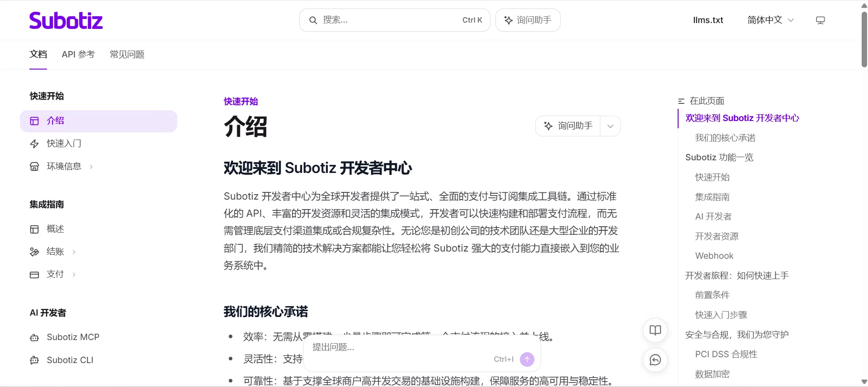
Task: Click the Subotiz MCP robot icon
Action: tap(34, 337)
